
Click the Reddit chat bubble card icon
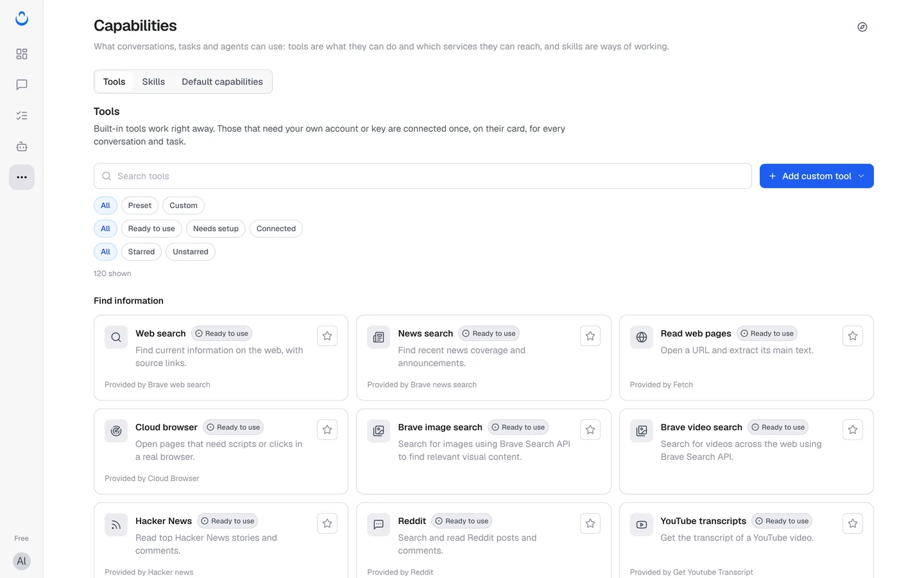tap(379, 525)
